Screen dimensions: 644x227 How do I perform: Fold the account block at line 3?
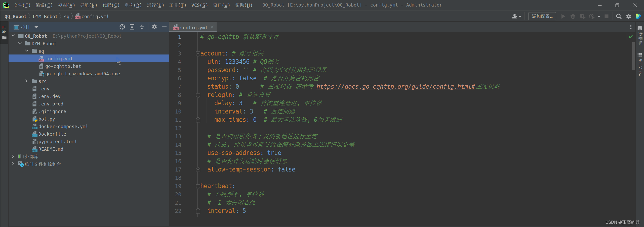tap(198, 53)
